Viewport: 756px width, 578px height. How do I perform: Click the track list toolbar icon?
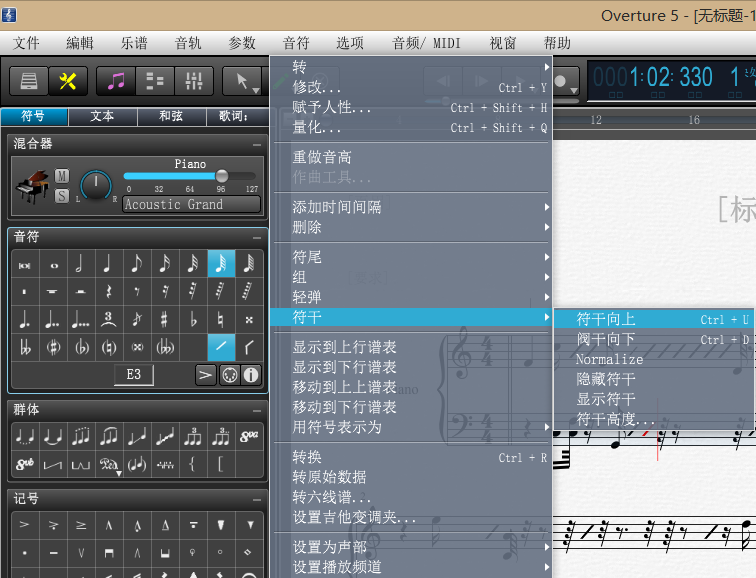155,81
